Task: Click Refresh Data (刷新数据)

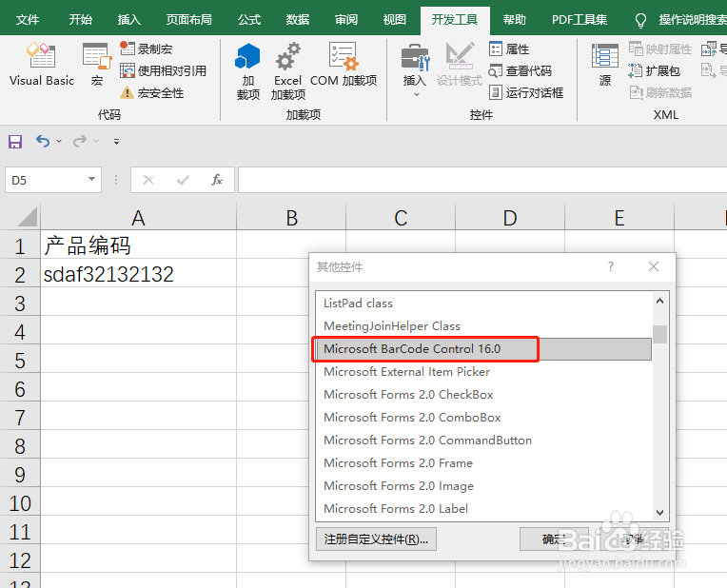Action: (x=660, y=92)
